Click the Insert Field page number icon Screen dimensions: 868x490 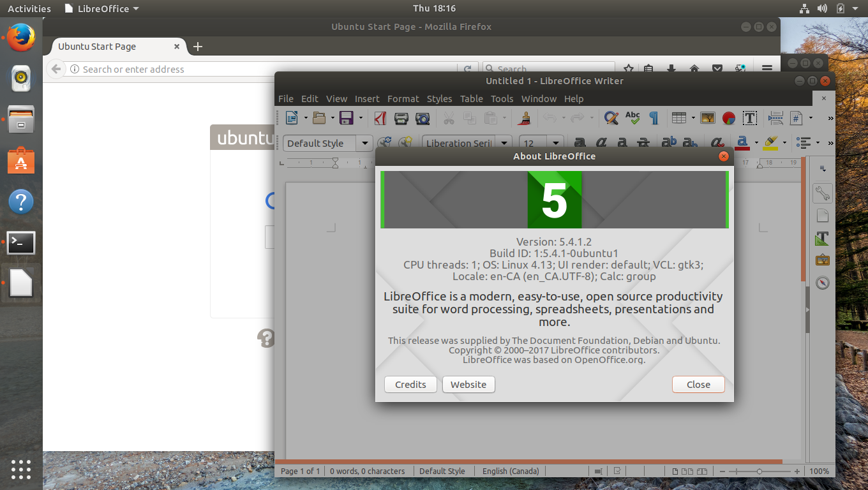coord(797,118)
